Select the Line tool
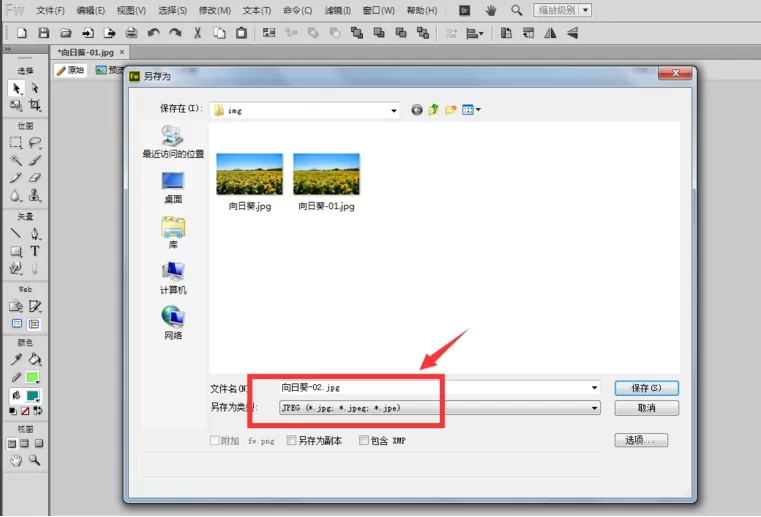The height and width of the screenshot is (517, 761). pos(16,233)
